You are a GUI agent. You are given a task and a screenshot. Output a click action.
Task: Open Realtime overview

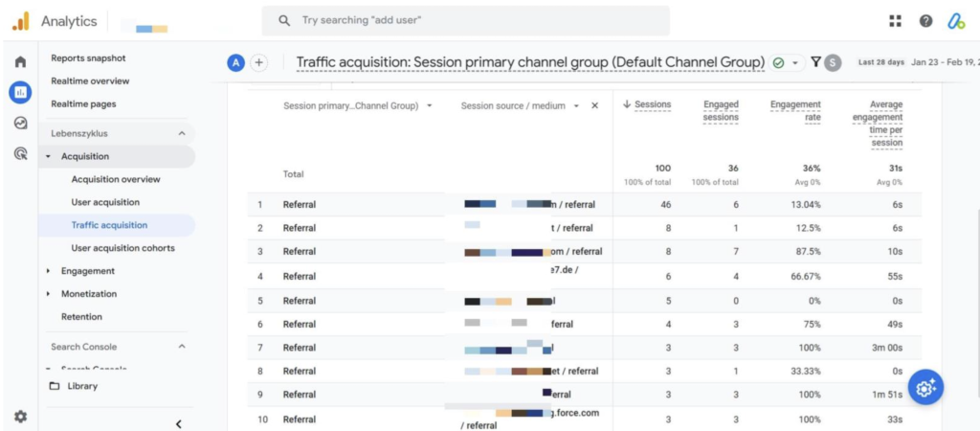pos(90,81)
